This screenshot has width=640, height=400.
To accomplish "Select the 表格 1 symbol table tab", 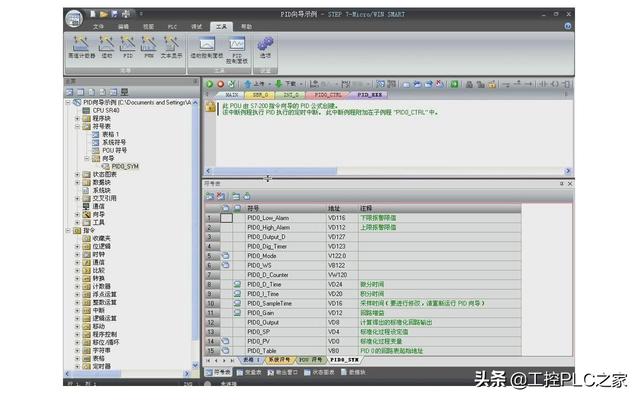I will click(251, 360).
